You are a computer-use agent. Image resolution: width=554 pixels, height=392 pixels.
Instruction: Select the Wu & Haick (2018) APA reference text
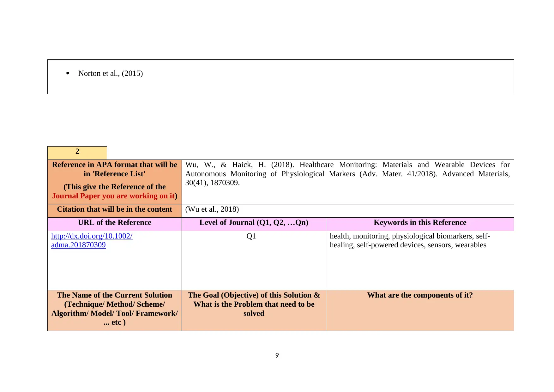347,174
